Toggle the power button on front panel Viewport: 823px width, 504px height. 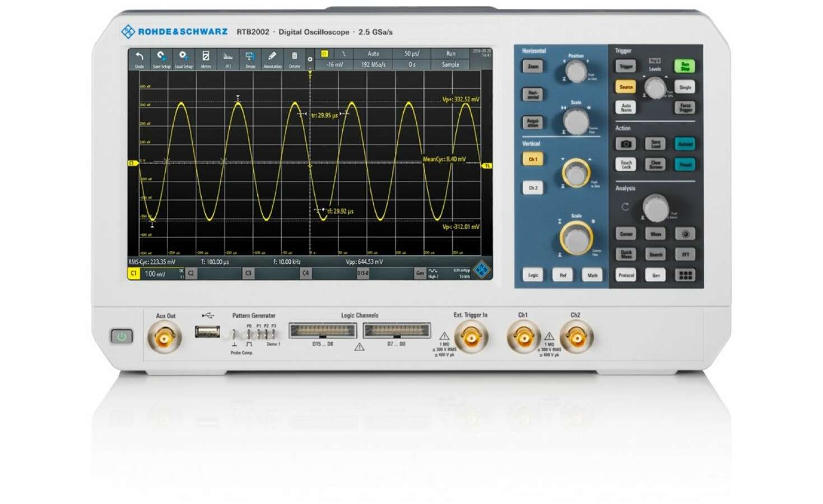pyautogui.click(x=122, y=336)
